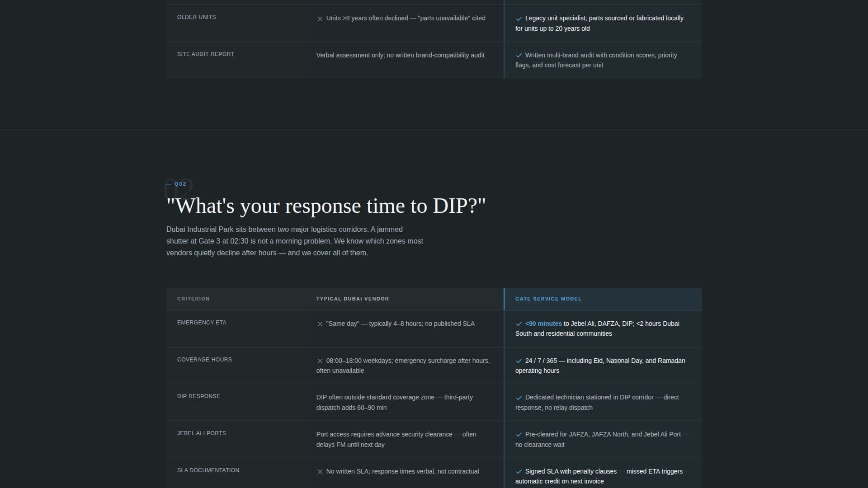Click the checkmark beside 'Signed SLA with penalty clauses'

[x=519, y=472]
